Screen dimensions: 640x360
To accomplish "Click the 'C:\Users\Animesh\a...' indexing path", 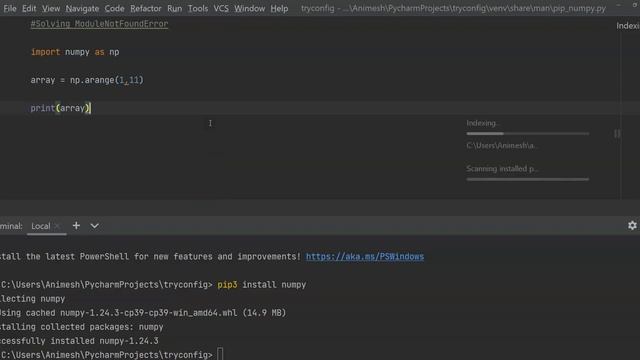I will pos(501,146).
